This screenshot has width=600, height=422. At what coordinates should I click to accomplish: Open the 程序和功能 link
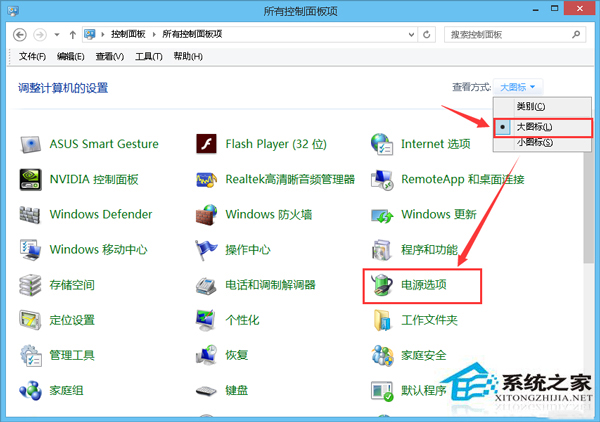click(x=429, y=250)
